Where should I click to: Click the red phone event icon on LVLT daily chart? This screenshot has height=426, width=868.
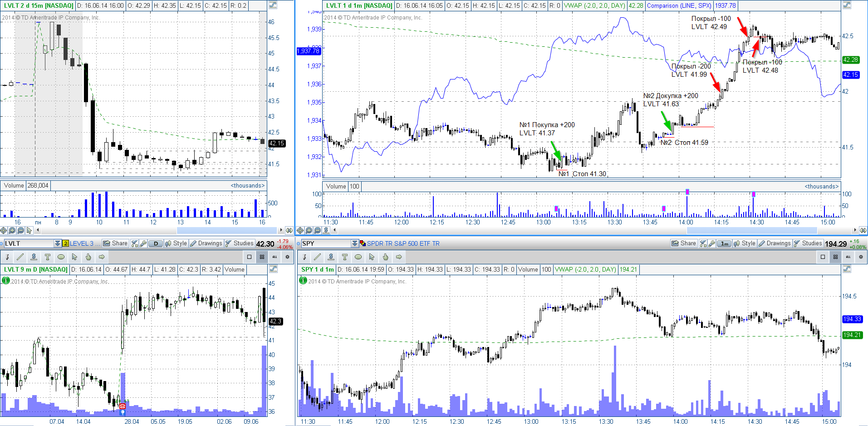point(122,406)
